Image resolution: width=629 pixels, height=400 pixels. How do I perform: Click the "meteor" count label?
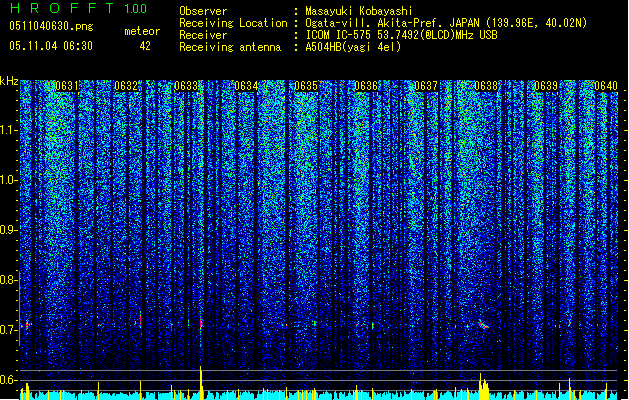[142, 31]
